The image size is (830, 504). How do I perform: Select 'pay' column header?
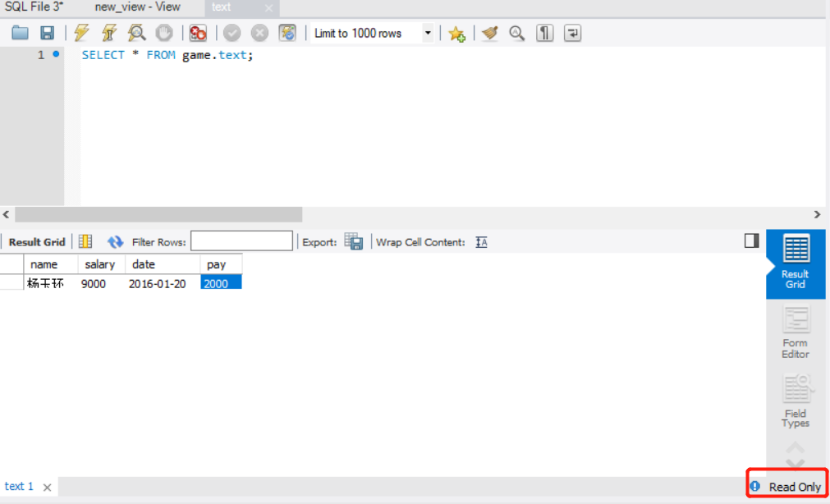coord(221,264)
